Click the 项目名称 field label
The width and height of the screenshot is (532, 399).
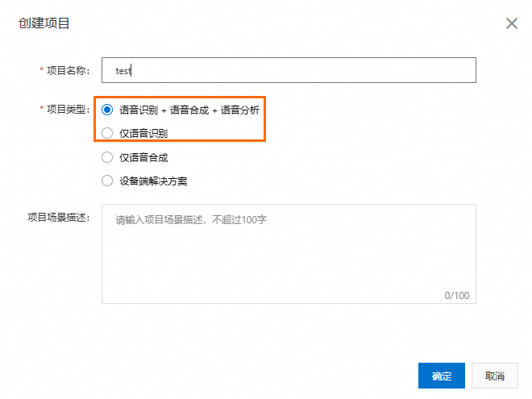coord(68,71)
